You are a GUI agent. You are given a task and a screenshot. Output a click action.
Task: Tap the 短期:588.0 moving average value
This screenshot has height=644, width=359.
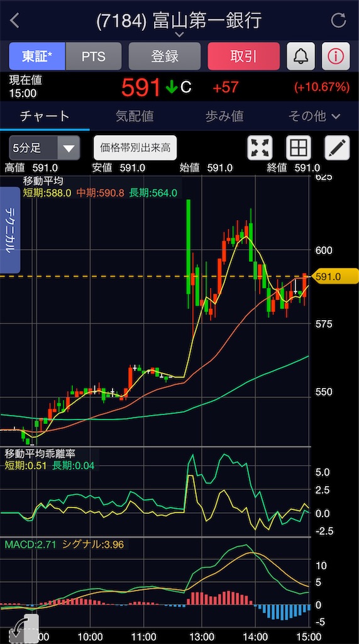[x=47, y=193]
